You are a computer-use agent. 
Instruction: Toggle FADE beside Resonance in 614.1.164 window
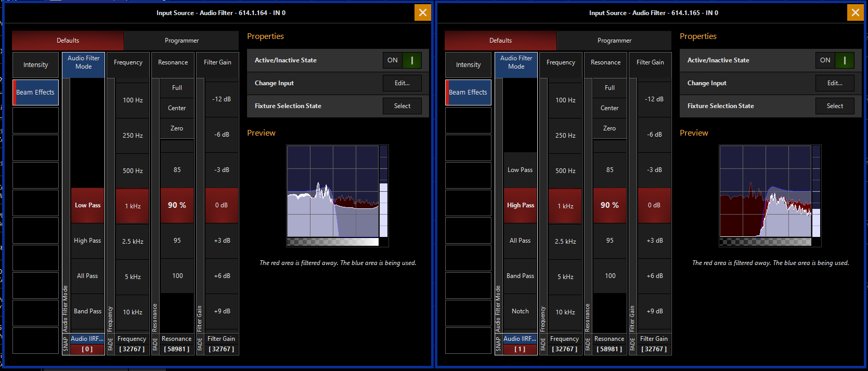[x=155, y=344]
